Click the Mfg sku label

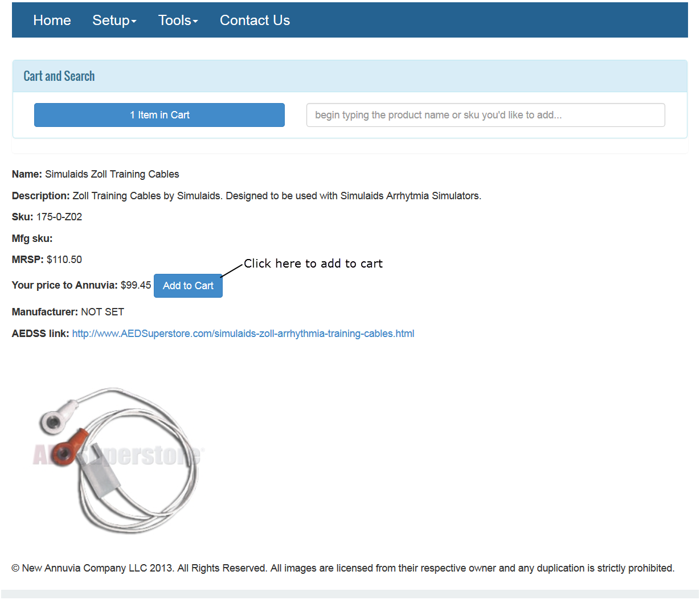(32, 239)
